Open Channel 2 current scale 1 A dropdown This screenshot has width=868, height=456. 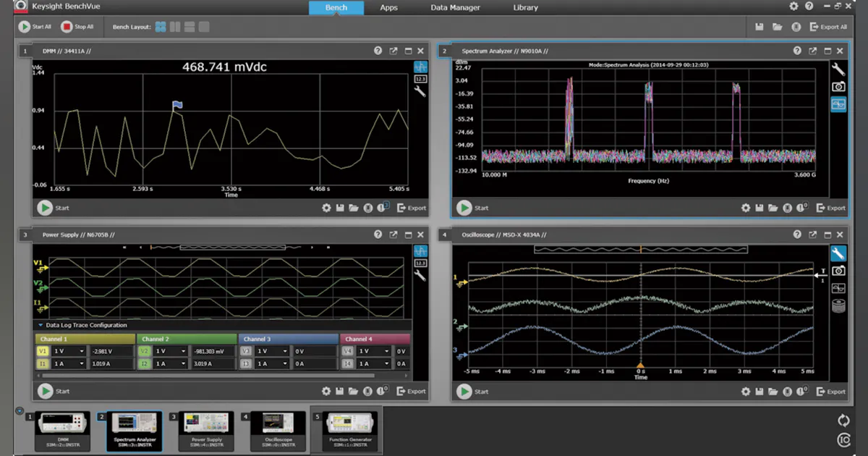click(171, 364)
